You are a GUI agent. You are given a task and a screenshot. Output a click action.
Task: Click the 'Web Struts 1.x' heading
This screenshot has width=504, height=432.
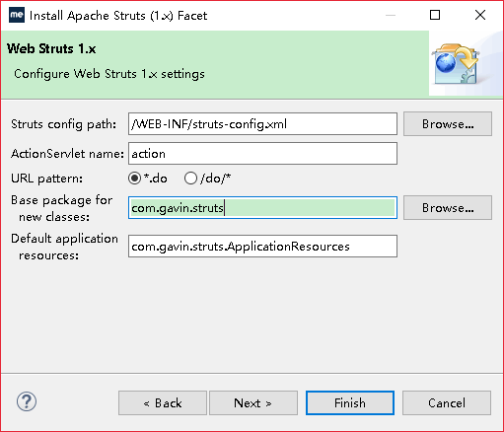coord(51,48)
